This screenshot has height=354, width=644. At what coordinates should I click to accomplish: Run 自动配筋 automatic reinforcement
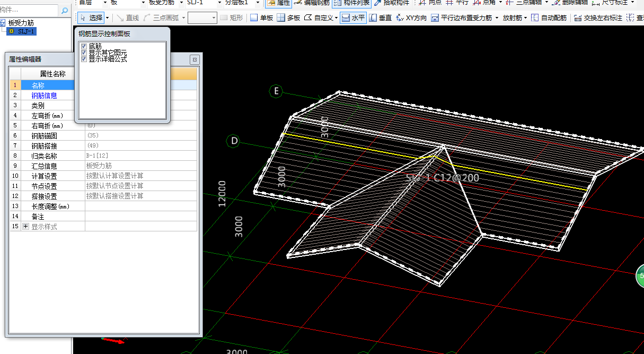[x=549, y=18]
